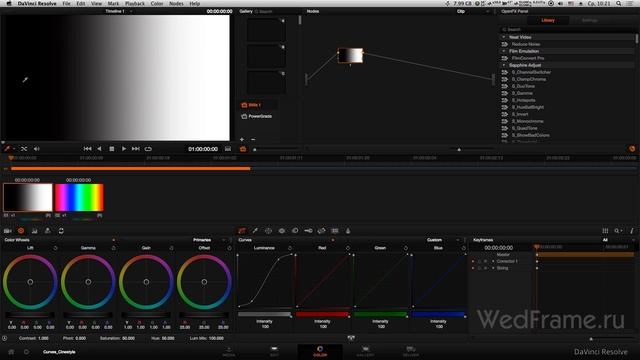Open the Curves palette icon

coord(242,231)
